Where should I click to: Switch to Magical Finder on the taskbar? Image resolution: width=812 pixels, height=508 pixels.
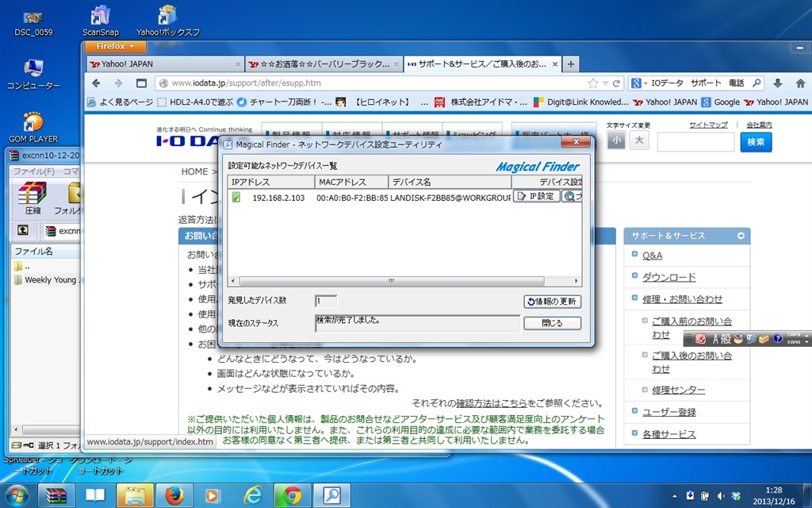(x=331, y=496)
